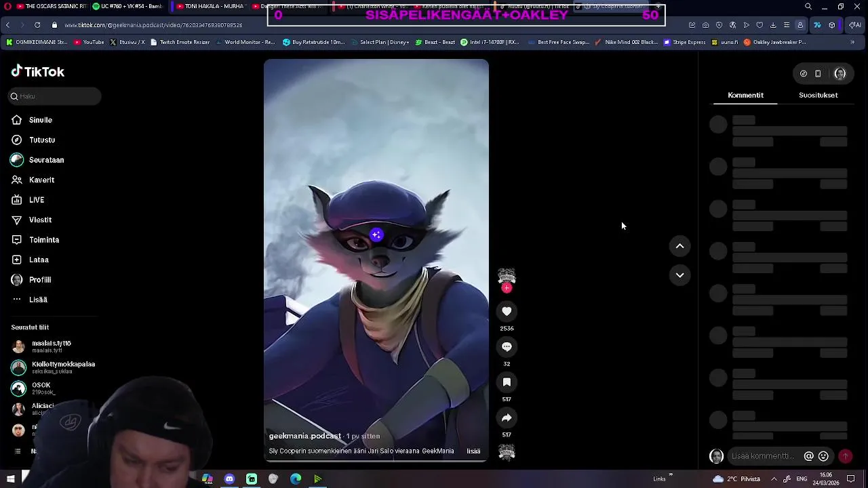Image resolution: width=868 pixels, height=488 pixels.
Task: Switch to TONI HAKALA - MURHA browser tab
Action: click(210, 6)
